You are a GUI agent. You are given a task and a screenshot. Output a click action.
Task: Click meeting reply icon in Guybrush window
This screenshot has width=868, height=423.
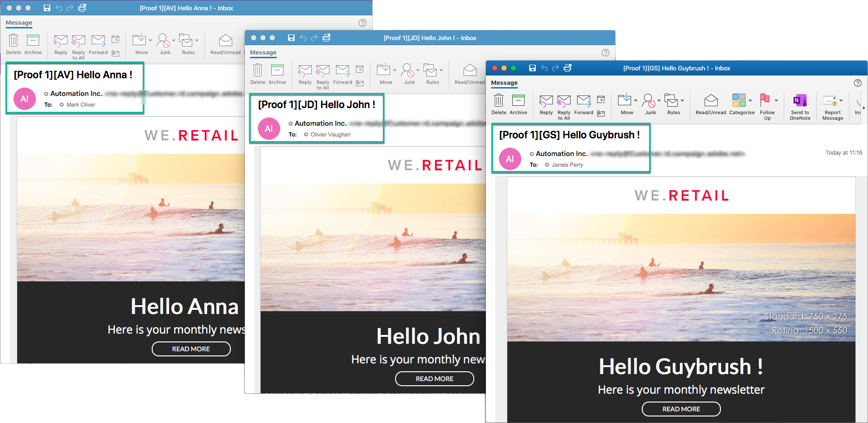(601, 99)
